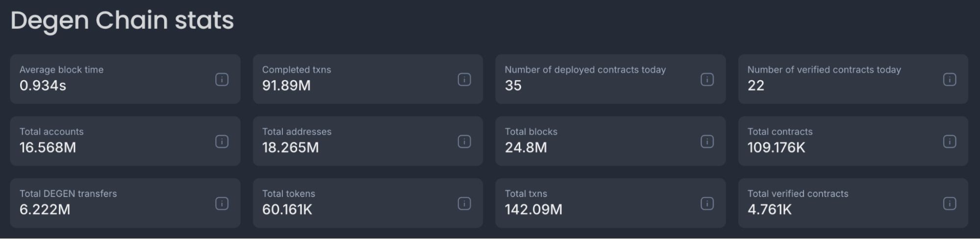Show info for Total contracts card
This screenshot has width=980, height=239.
(x=950, y=142)
